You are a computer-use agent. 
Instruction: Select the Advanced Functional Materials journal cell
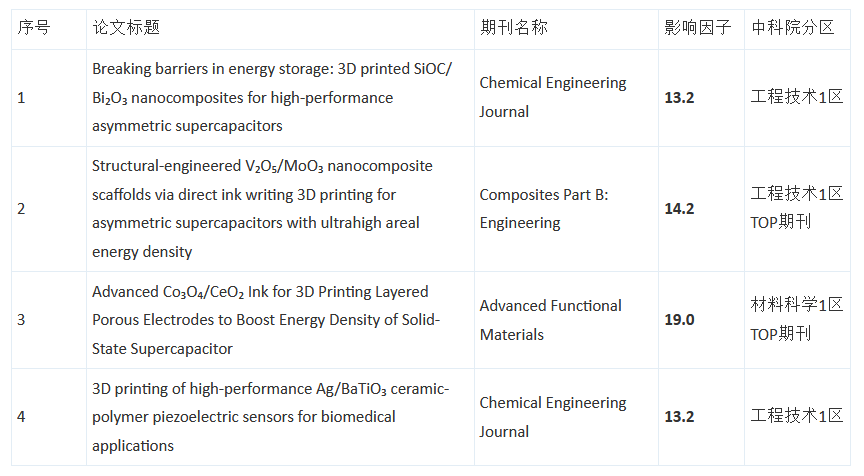coord(550,320)
